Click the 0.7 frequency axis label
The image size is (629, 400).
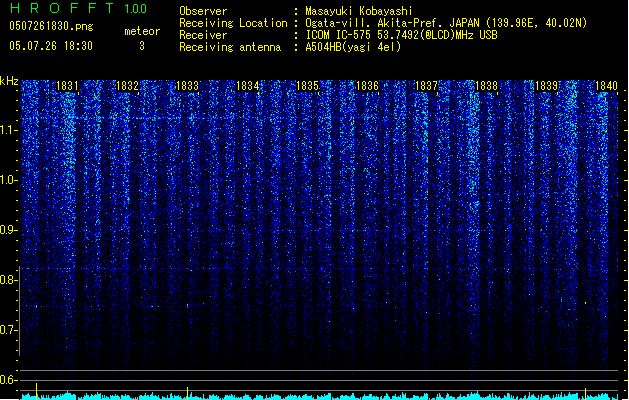coord(8,330)
